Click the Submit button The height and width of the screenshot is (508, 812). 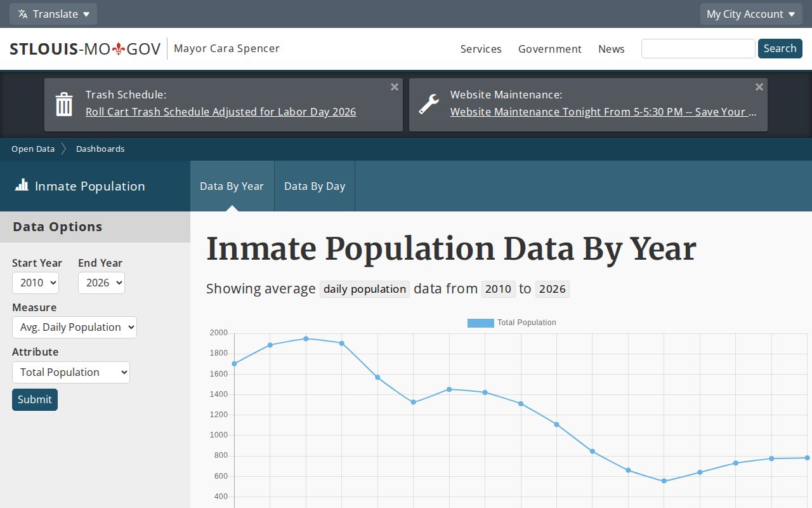(x=35, y=399)
